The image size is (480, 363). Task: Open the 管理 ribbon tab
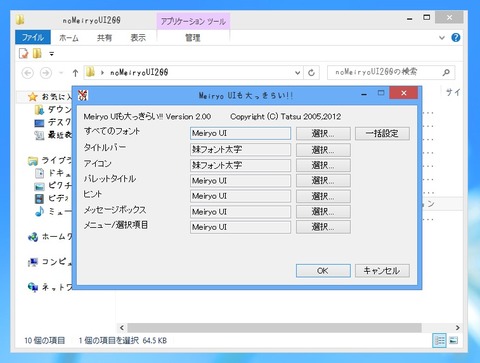pos(193,38)
